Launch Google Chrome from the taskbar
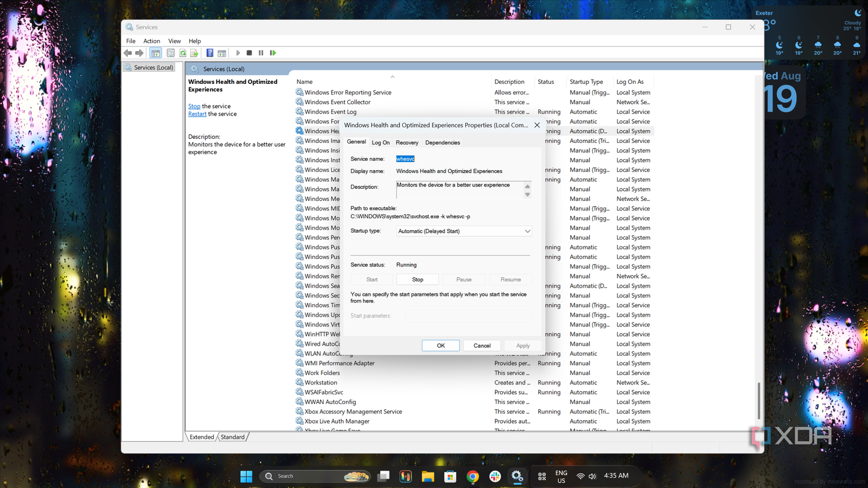868x488 pixels. tap(473, 476)
